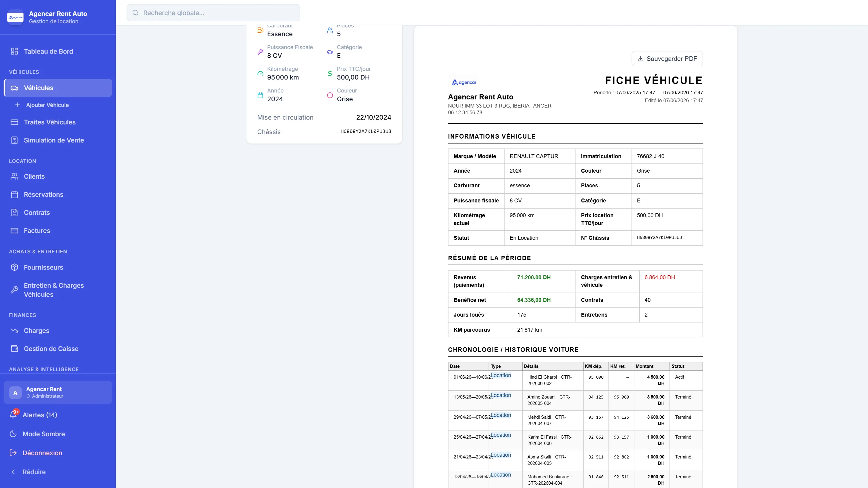Image resolution: width=868 pixels, height=488 pixels.
Task: Click Déconnexion to log out
Action: point(58,453)
